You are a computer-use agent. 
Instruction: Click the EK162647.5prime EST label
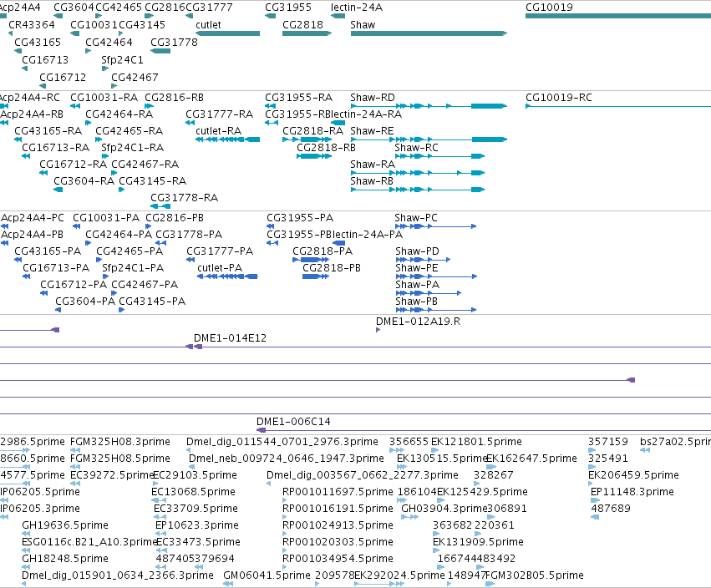click(531, 459)
